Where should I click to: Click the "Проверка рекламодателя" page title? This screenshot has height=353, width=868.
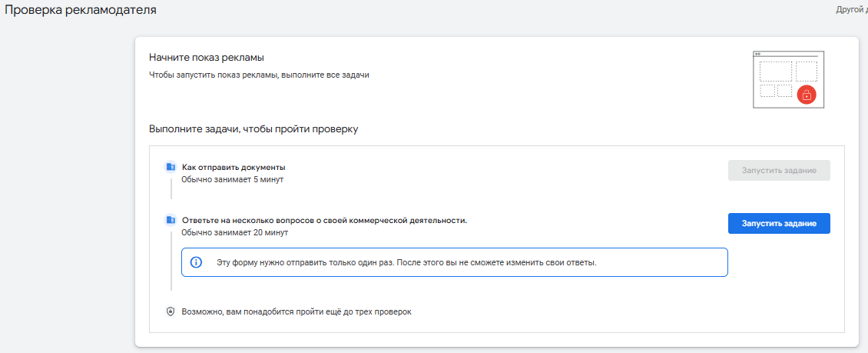tap(81, 10)
